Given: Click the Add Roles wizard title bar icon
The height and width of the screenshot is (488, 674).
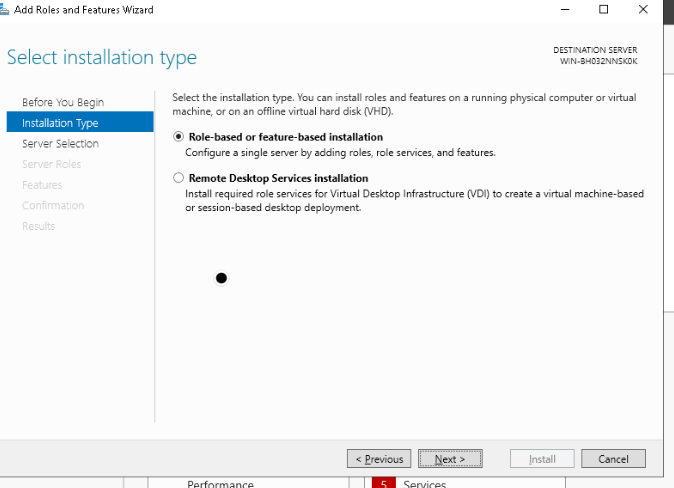Looking at the screenshot, I should (5, 9).
